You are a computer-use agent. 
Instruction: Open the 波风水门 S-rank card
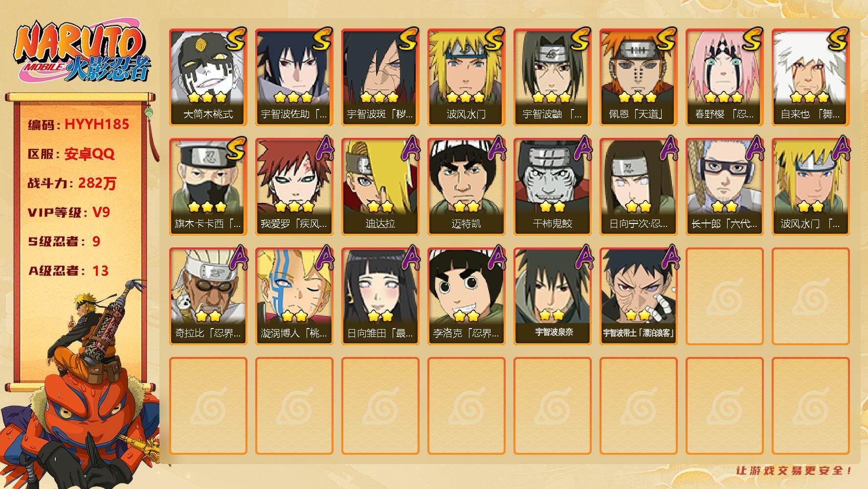tap(467, 77)
